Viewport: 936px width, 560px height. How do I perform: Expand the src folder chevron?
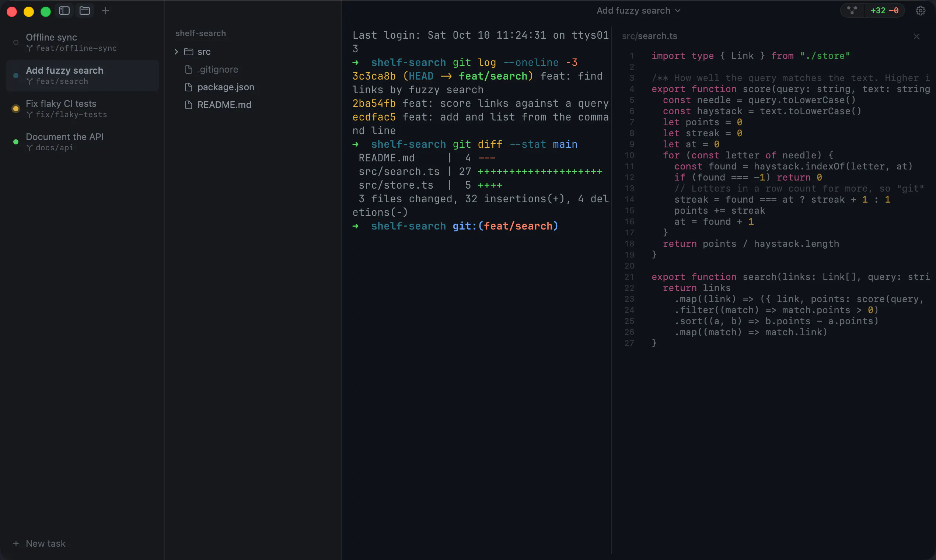pyautogui.click(x=176, y=52)
